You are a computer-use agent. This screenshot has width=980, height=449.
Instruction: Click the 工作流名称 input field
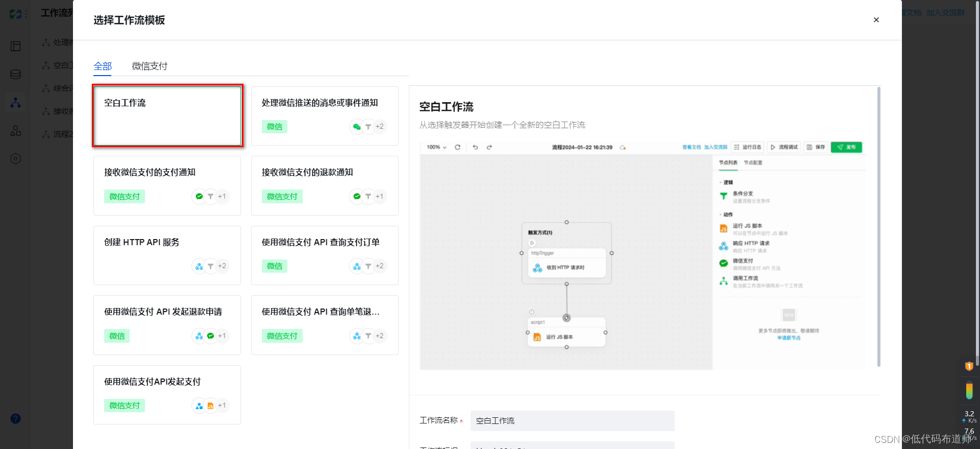[x=573, y=421]
